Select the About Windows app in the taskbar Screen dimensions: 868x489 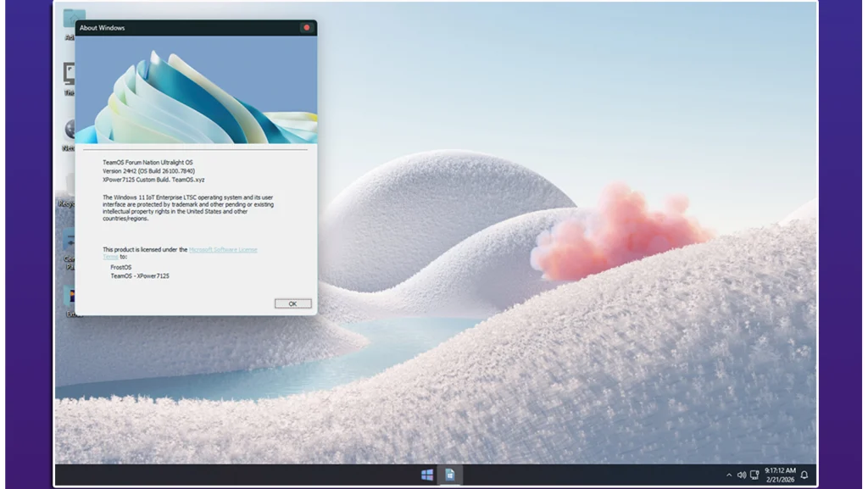pyautogui.click(x=450, y=475)
